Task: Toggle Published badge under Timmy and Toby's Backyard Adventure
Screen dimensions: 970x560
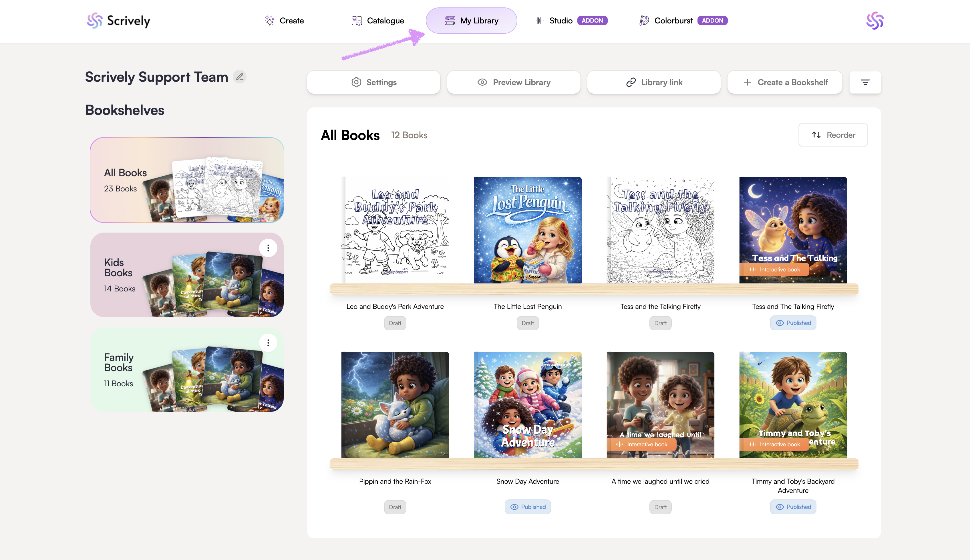Action: [x=793, y=507]
